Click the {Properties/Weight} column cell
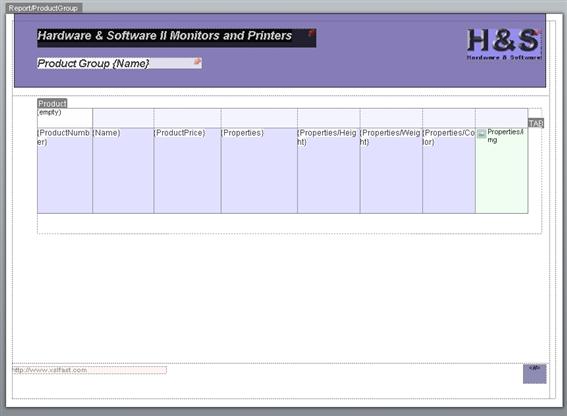This screenshot has height=416, width=567. tap(391, 170)
